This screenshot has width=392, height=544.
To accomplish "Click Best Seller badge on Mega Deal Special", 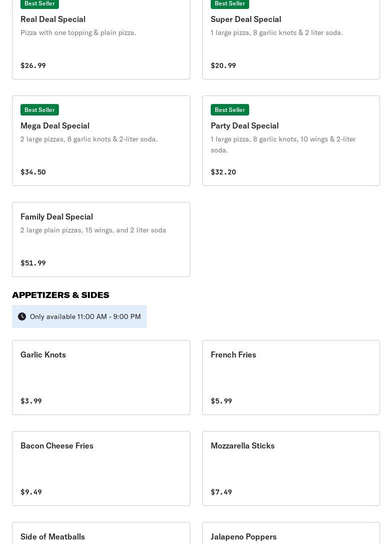I will pyautogui.click(x=39, y=109).
